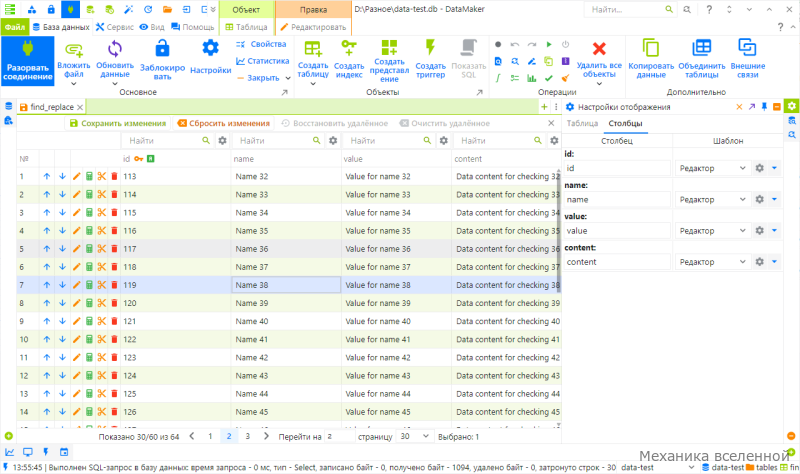
Task: Go to page 1 in the pagination
Action: click(210, 436)
